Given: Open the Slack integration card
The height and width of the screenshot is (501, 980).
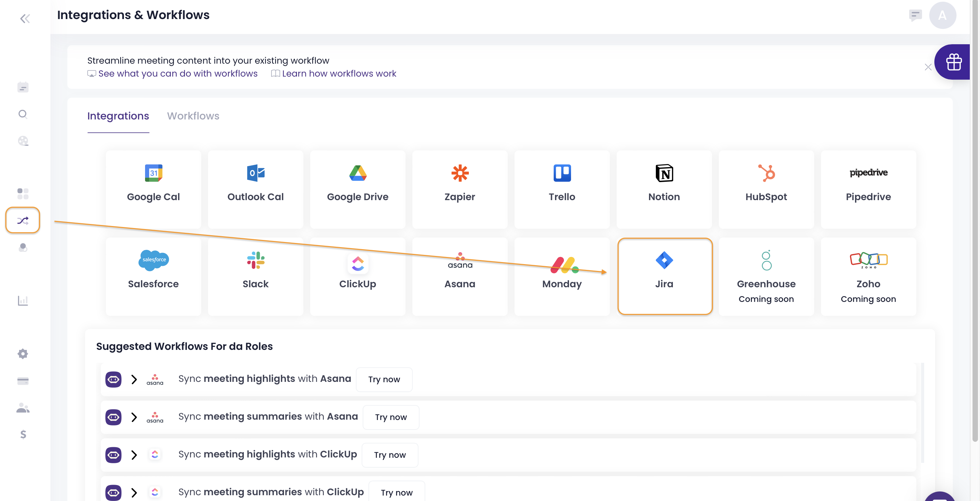Looking at the screenshot, I should [255, 276].
